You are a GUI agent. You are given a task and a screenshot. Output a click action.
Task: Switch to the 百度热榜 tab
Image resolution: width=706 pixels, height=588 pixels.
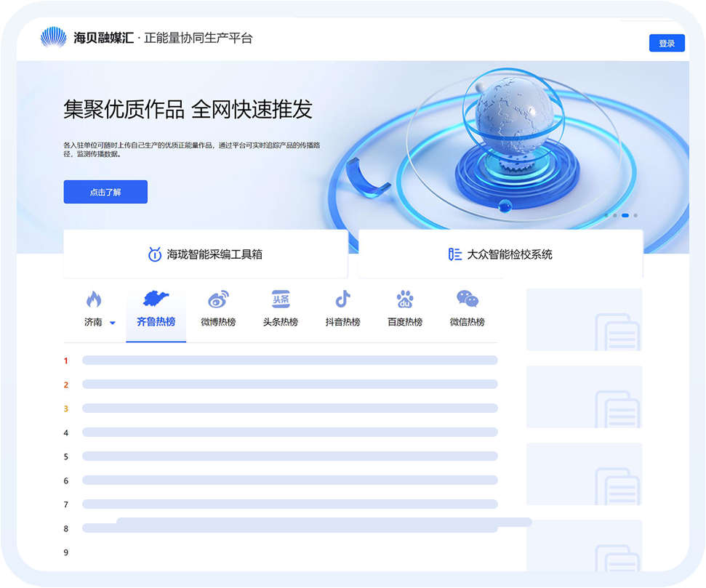click(405, 322)
